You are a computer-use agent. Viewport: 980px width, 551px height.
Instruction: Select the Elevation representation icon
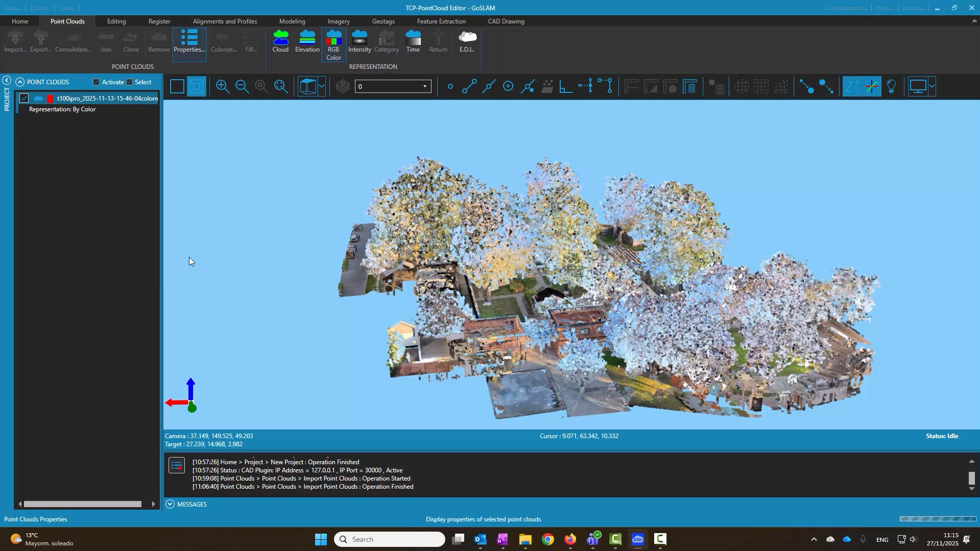pos(307,41)
